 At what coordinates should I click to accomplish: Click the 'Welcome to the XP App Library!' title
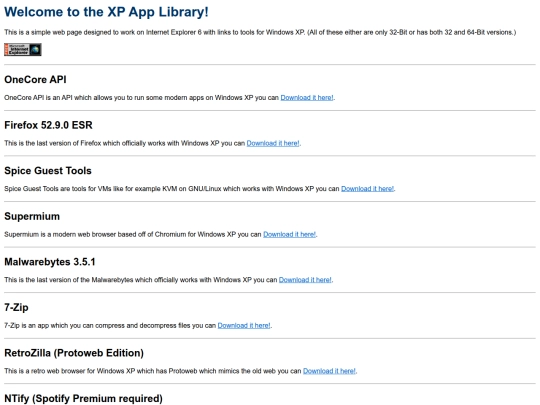pos(106,12)
